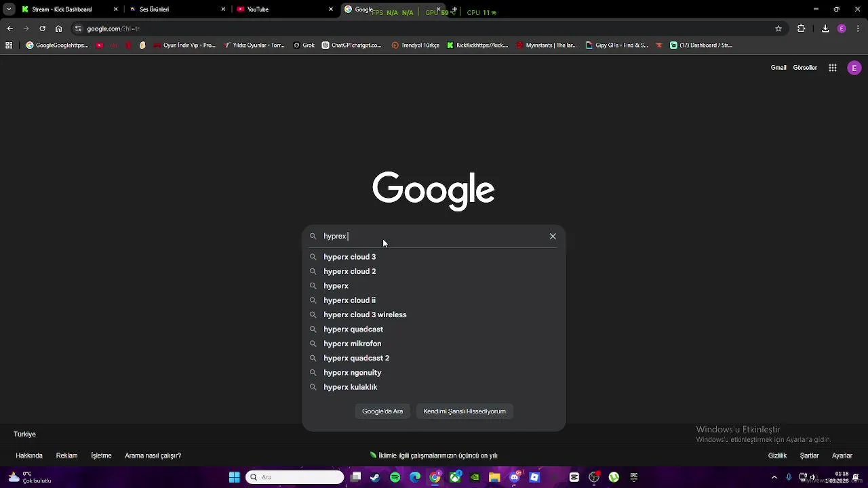868x488 pixels.
Task: Open the Ayarlar footer menu
Action: (842, 455)
